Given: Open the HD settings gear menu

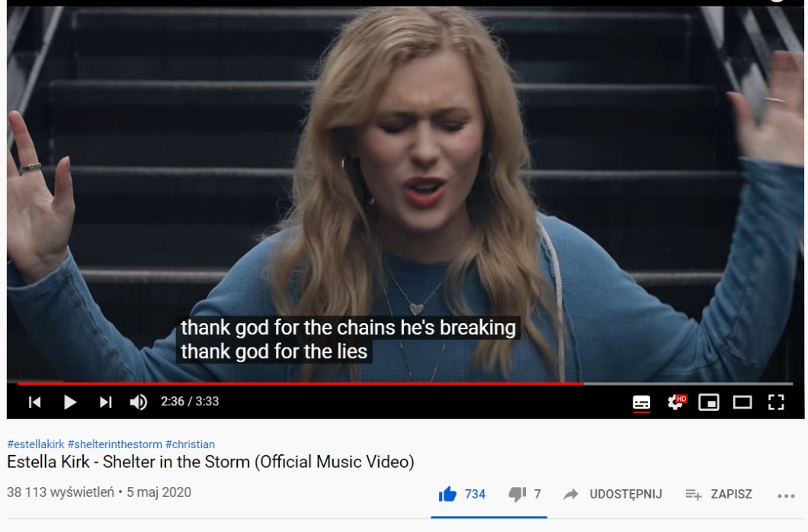Looking at the screenshot, I should 676,402.
